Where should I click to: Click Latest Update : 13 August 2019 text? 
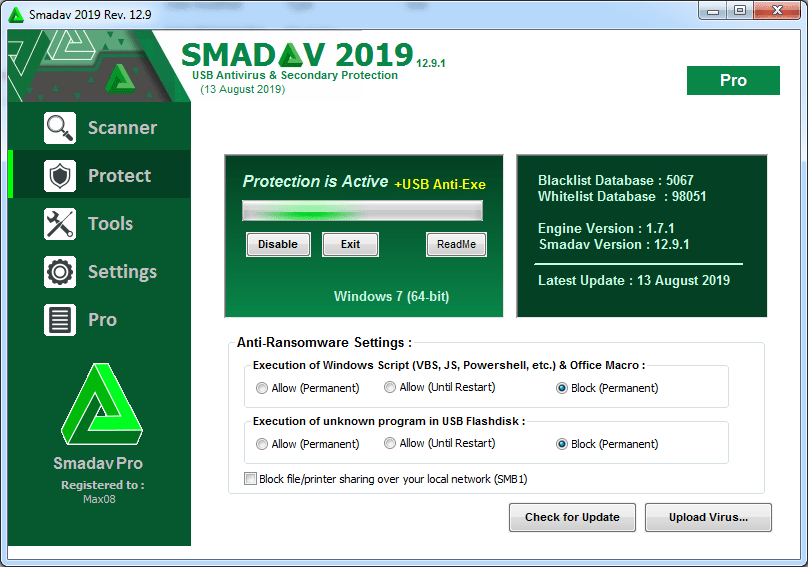[634, 280]
